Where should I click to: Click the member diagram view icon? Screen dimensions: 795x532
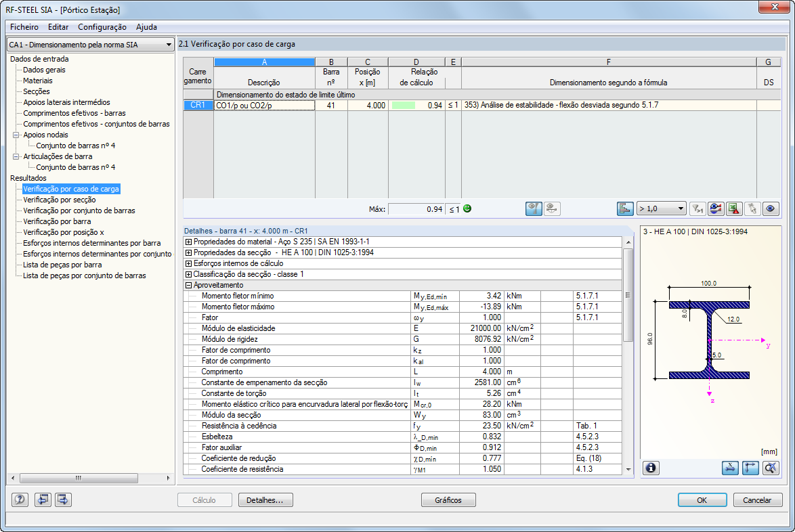[552, 208]
